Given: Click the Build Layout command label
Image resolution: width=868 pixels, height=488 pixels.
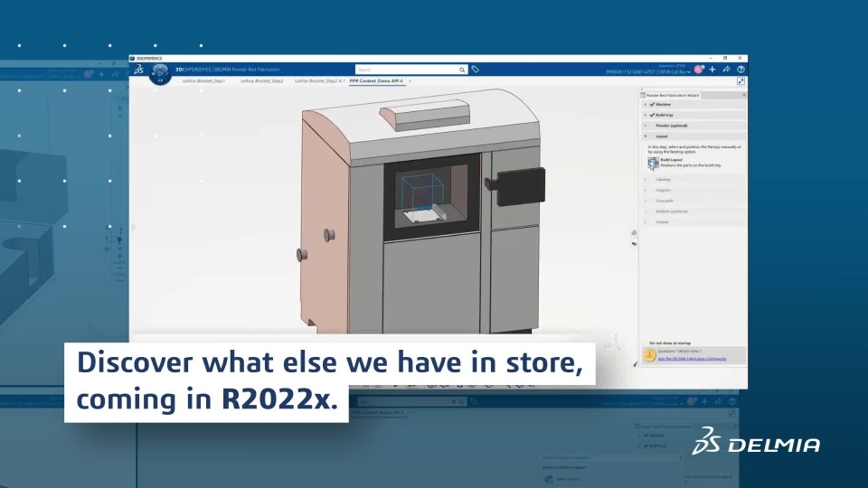Looking at the screenshot, I should pos(671,160).
